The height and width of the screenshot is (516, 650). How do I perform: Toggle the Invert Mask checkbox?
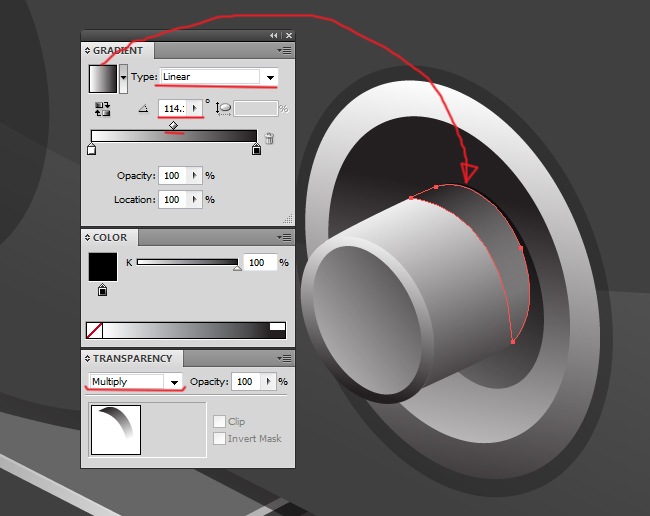tap(219, 438)
